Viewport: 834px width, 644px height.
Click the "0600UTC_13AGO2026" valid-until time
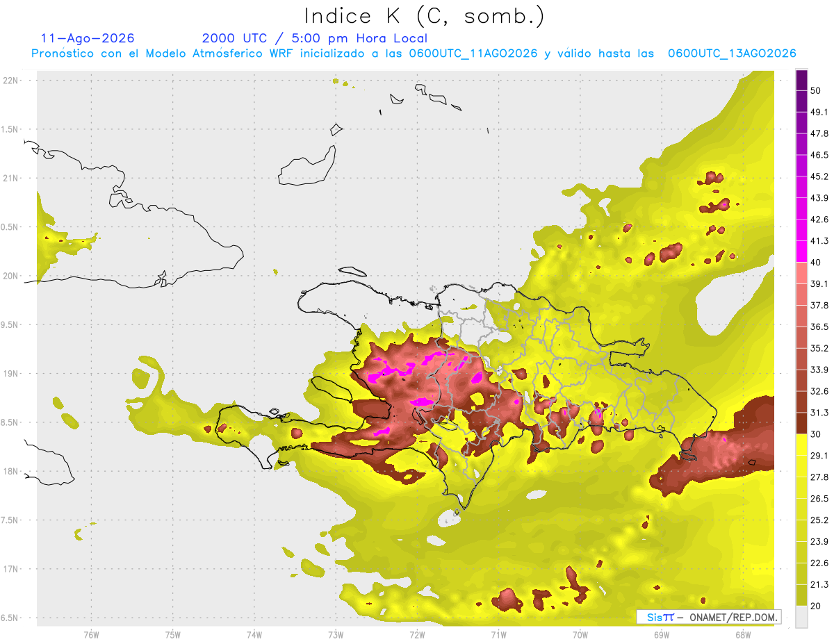click(x=732, y=53)
